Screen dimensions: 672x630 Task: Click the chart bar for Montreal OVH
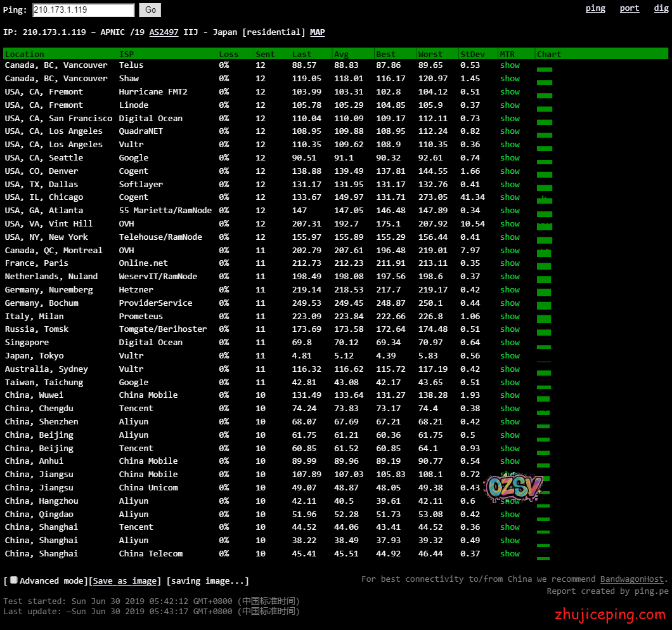(x=544, y=253)
